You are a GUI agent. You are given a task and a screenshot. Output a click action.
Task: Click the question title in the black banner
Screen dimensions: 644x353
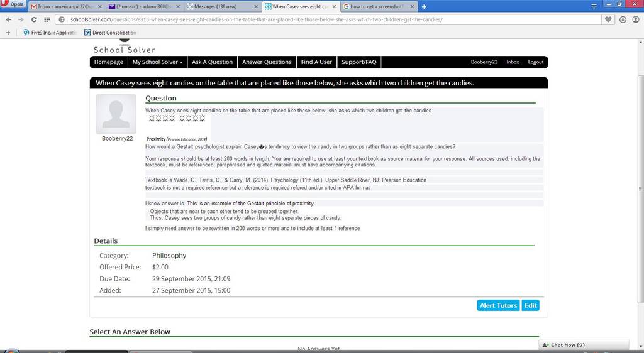click(x=285, y=83)
